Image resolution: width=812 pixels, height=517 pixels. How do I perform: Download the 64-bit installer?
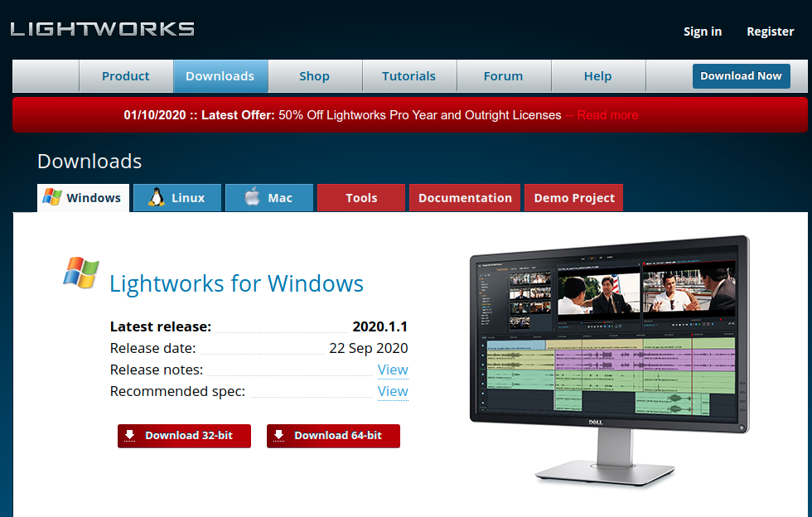pyautogui.click(x=333, y=436)
